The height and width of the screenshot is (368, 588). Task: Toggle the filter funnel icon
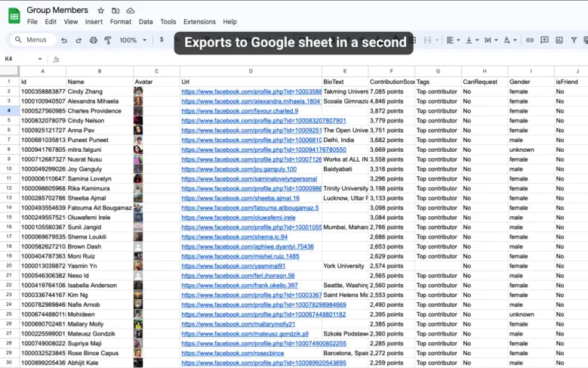pyautogui.click(x=574, y=40)
